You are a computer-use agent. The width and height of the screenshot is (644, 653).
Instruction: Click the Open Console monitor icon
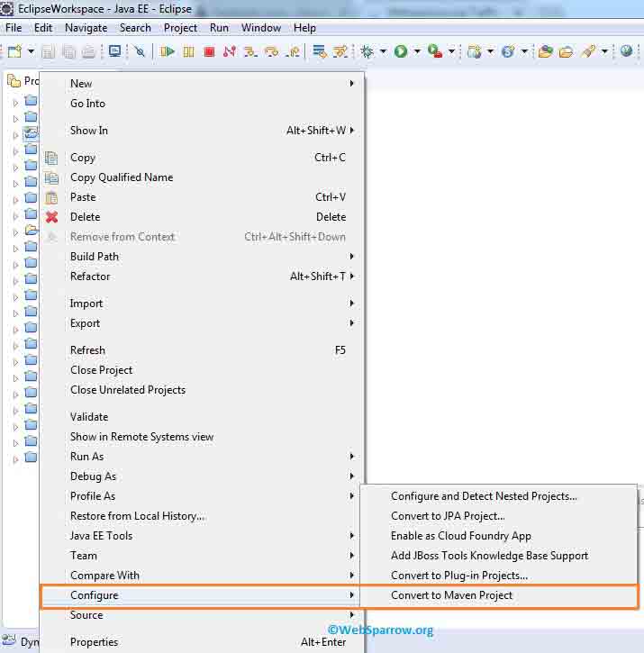click(x=114, y=51)
